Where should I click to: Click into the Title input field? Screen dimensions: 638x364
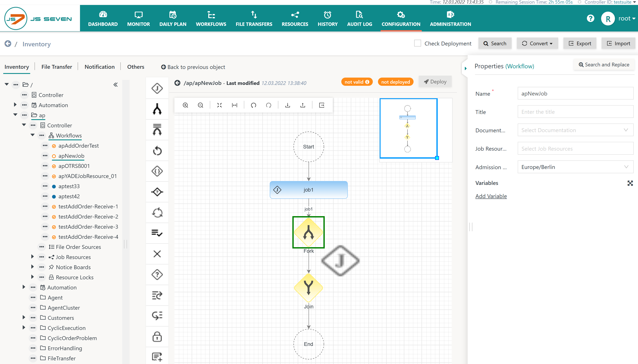pos(575,112)
